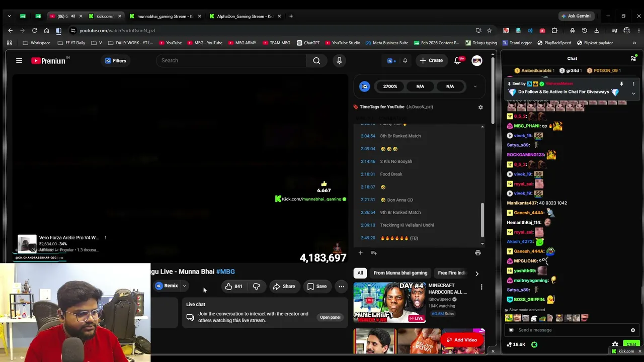Viewport: 644px width, 362px height.
Task: Click the Share button
Action: [x=284, y=287]
